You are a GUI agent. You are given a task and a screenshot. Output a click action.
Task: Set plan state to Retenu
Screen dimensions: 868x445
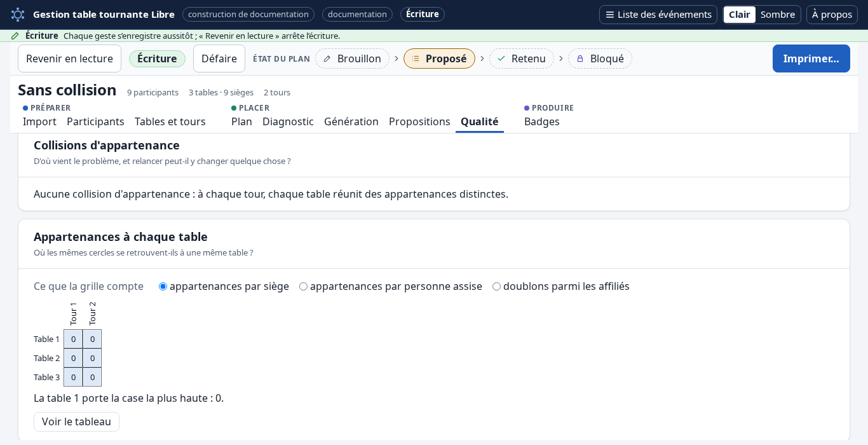click(521, 58)
